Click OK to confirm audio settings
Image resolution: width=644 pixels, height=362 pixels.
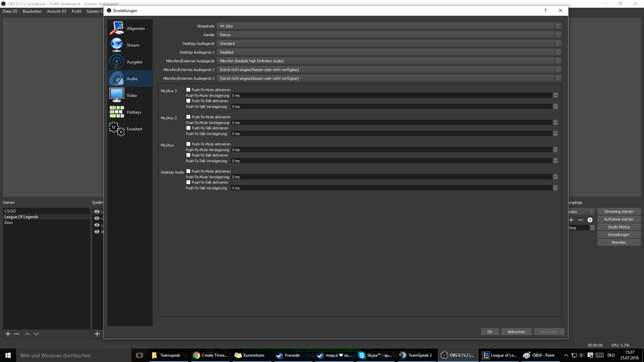tap(490, 332)
